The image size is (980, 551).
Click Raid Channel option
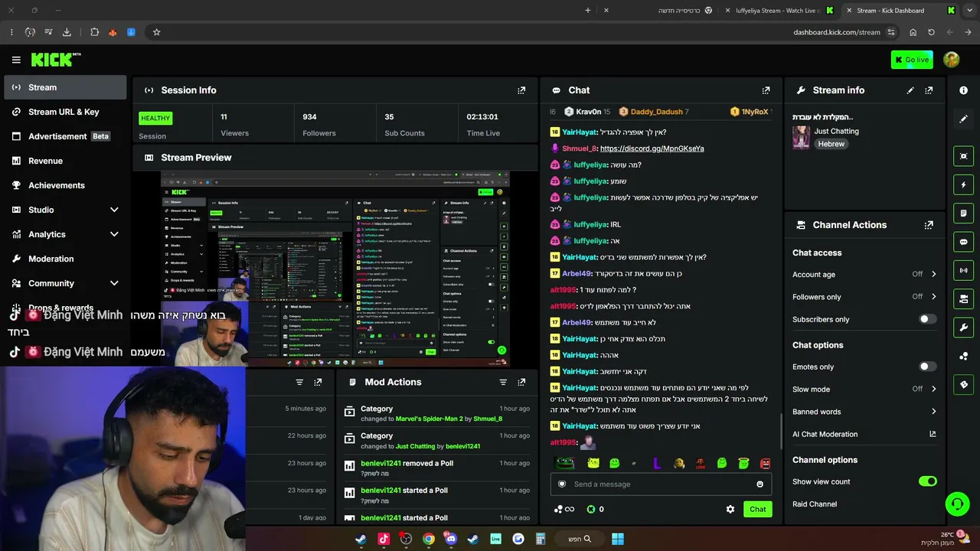click(x=815, y=504)
